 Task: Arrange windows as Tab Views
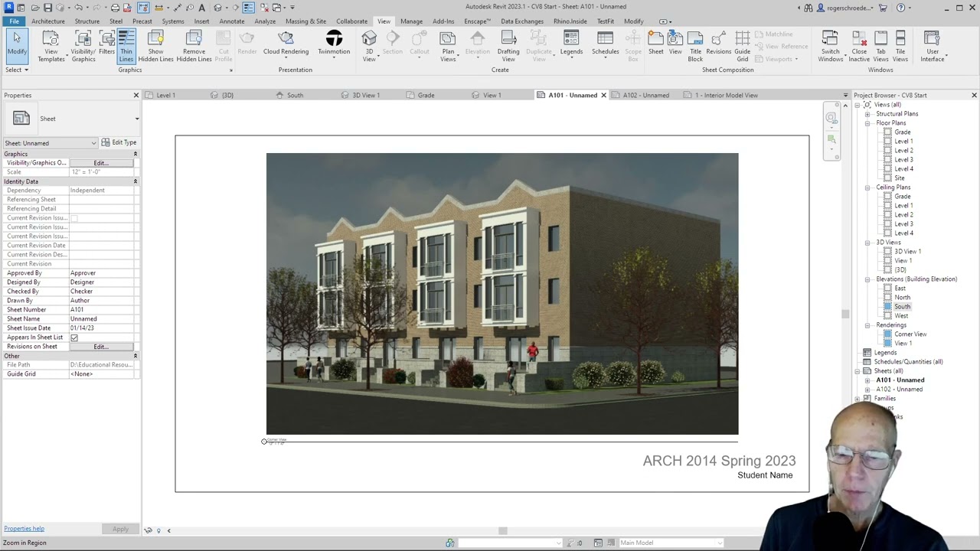[880, 46]
